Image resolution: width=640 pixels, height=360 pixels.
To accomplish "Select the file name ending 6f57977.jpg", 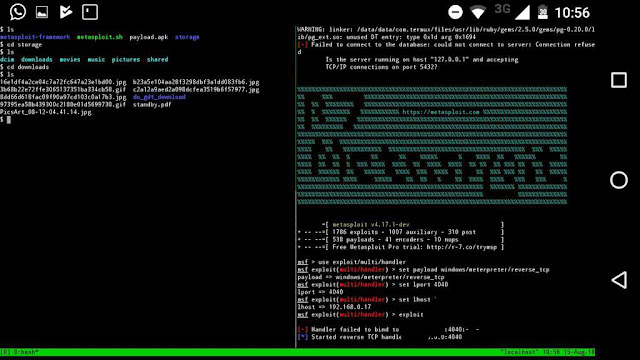I will point(196,89).
